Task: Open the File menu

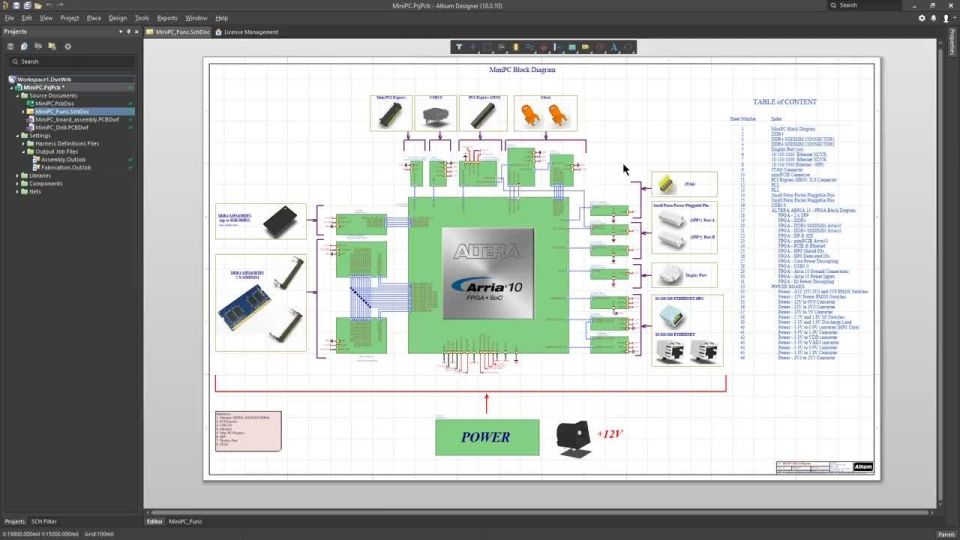Action: click(9, 18)
